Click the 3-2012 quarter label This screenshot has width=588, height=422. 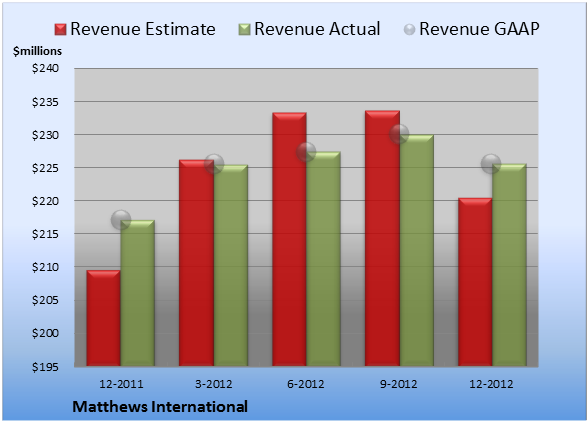[214, 384]
